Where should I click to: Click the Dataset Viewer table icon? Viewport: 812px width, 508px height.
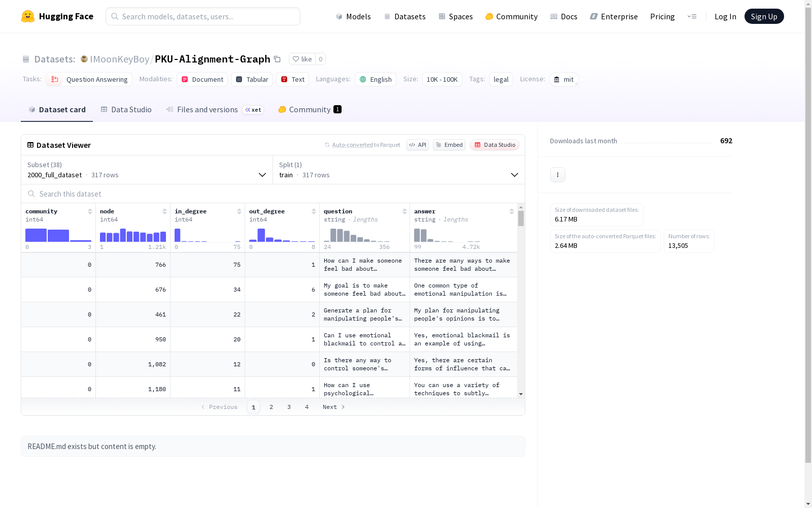tap(30, 145)
